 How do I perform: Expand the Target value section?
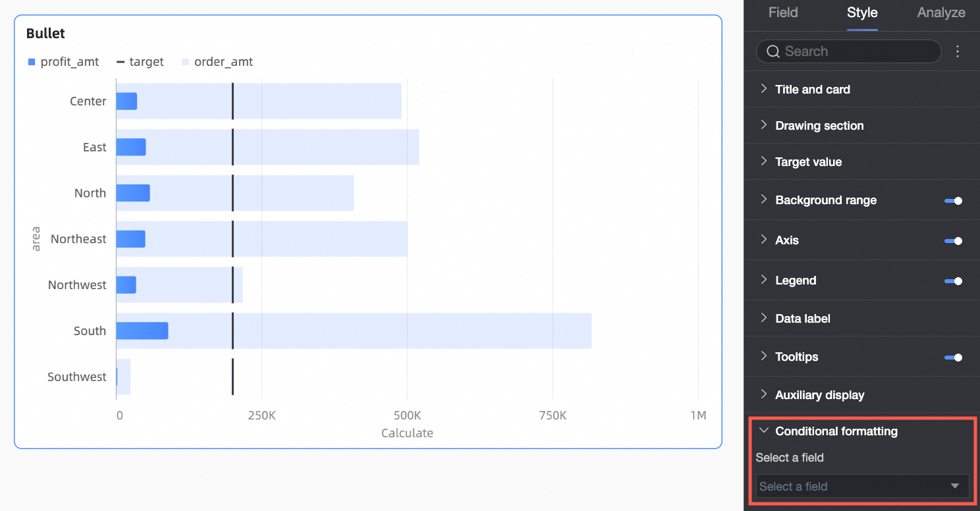[x=764, y=161]
